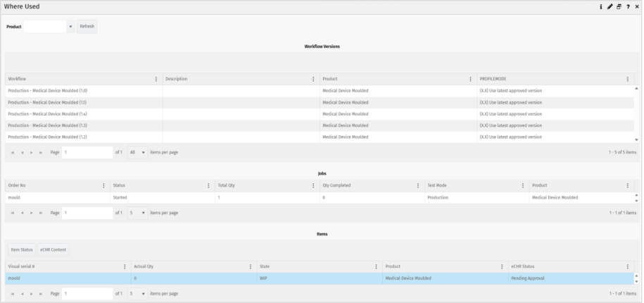Click the Items page number field
The image size is (644, 303).
[87, 294]
